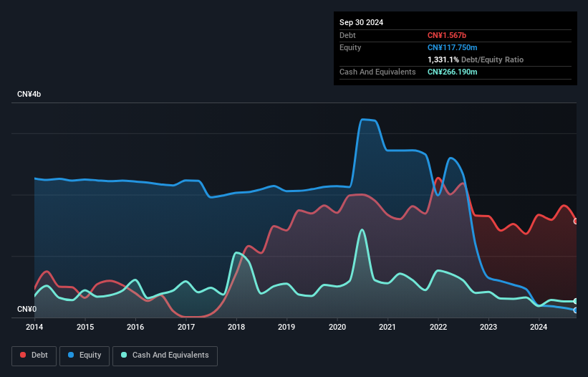Click the CN¥117.750m equity value
The image size is (588, 377).
452,47
